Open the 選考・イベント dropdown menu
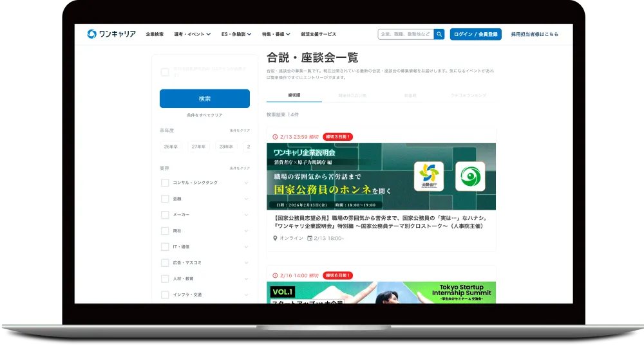 pyautogui.click(x=193, y=34)
